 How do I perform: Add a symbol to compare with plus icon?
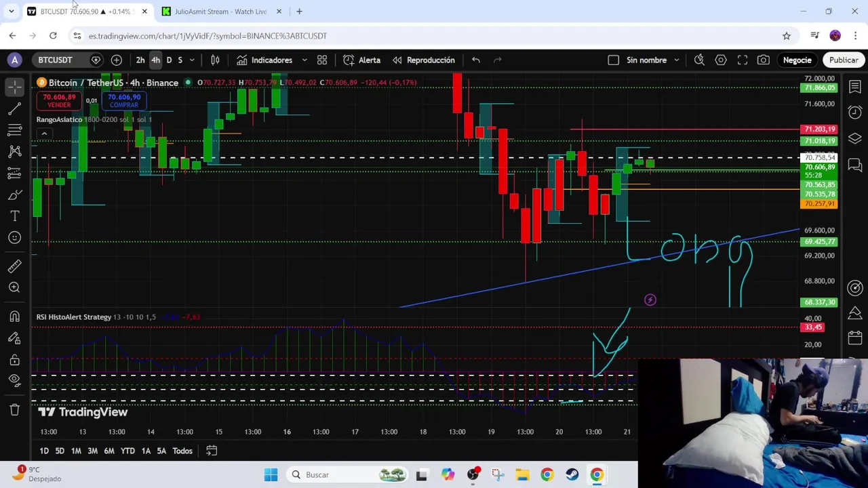click(x=117, y=60)
